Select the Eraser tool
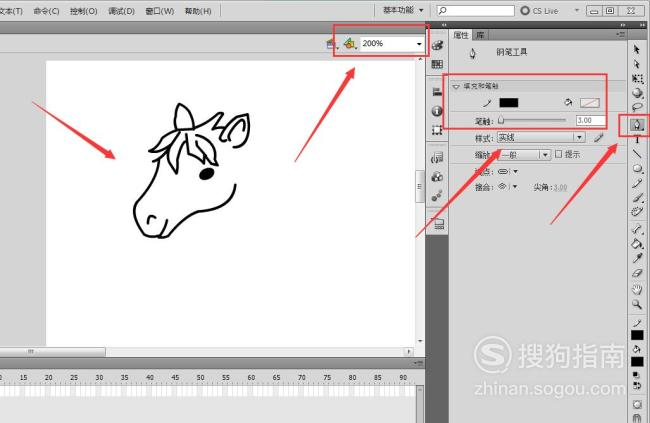Image resolution: width=650 pixels, height=423 pixels. point(637,273)
